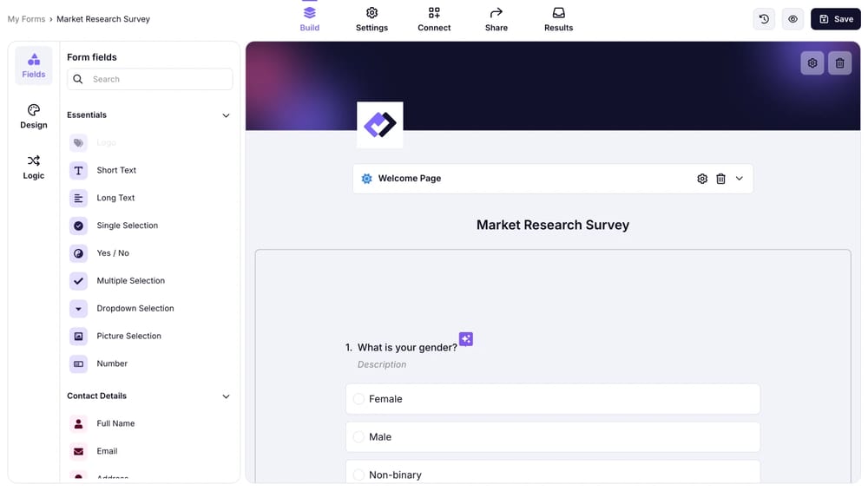Open the Design panel
The height and width of the screenshot is (491, 868).
pos(34,116)
